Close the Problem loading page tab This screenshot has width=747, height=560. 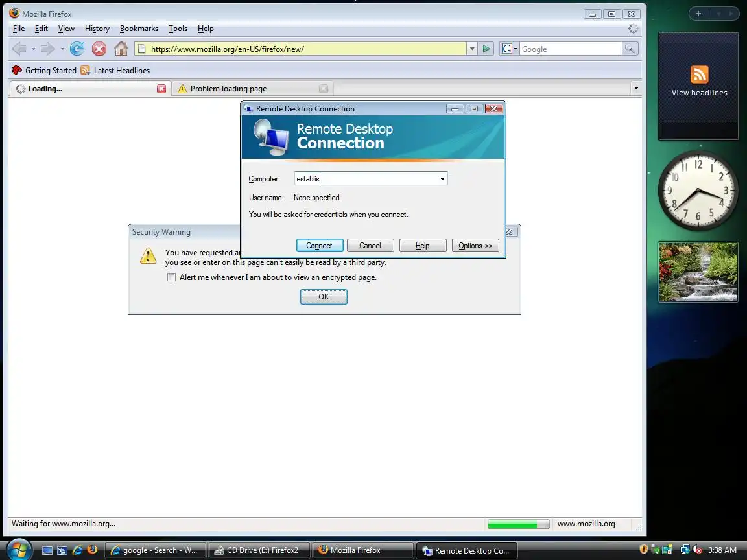324,89
